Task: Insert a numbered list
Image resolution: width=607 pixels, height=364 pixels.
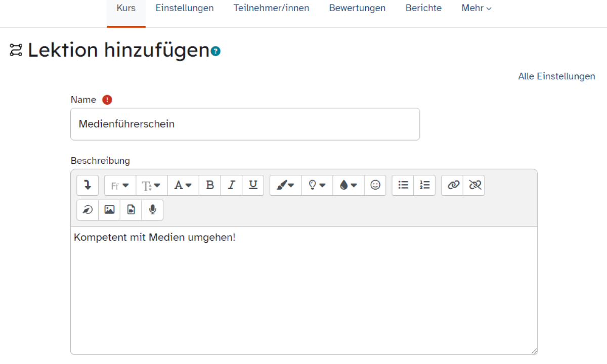Action: click(x=424, y=186)
